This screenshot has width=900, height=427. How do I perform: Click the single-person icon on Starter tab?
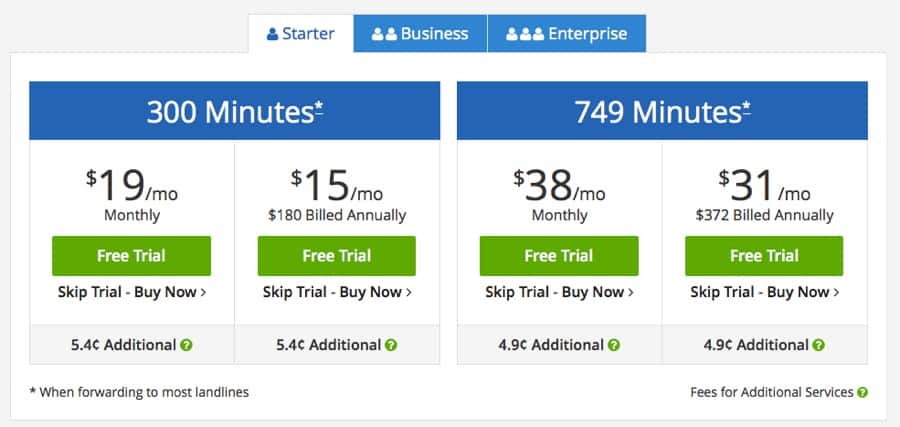pos(273,34)
